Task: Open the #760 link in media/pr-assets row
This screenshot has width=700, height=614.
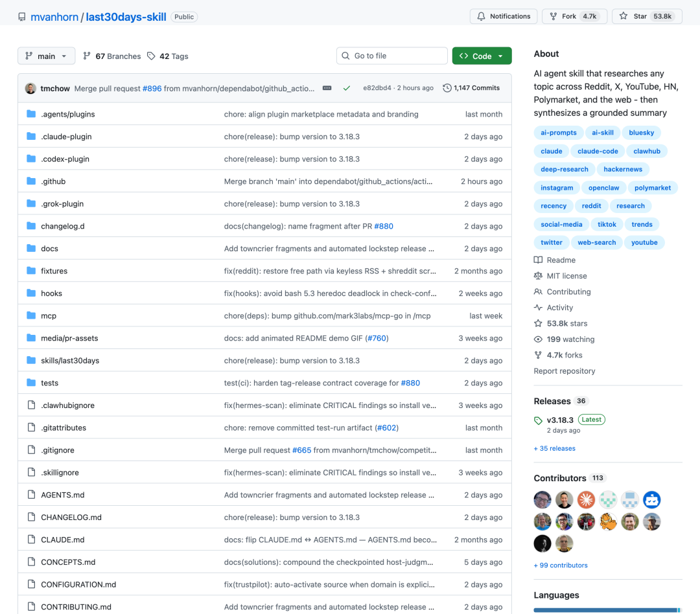Action: coord(377,338)
